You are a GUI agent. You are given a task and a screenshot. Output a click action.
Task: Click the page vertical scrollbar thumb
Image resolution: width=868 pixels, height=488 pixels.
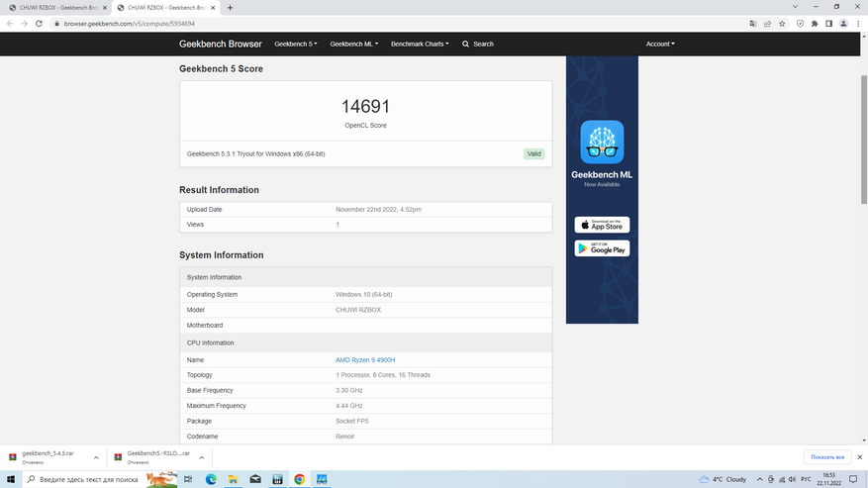click(864, 140)
